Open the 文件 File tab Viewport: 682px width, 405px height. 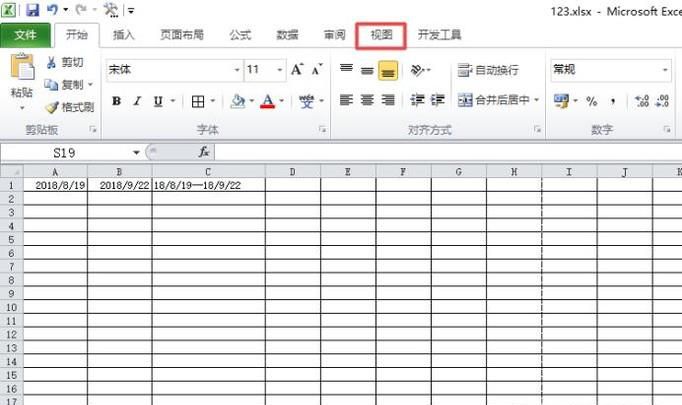(25, 35)
